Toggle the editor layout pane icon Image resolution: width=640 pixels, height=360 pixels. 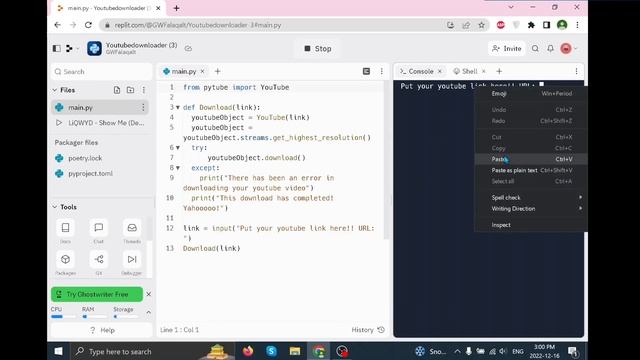366,71
